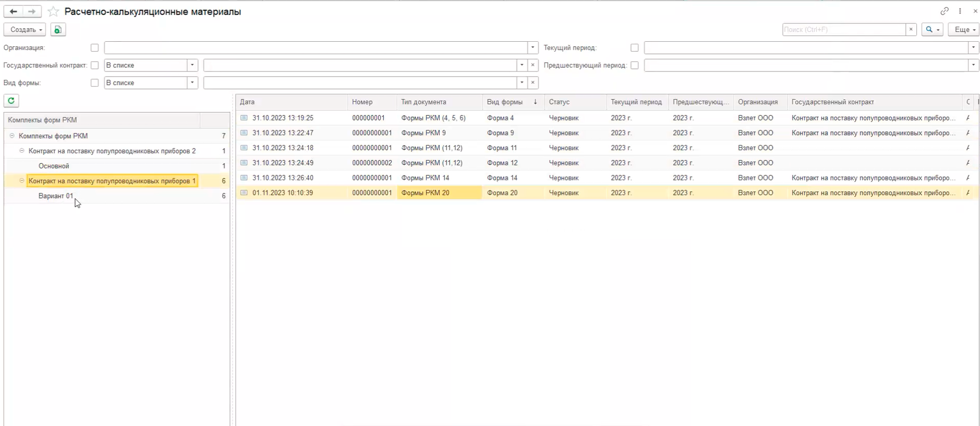Open the Создать button menu
The width and height of the screenshot is (980, 426).
click(x=25, y=30)
